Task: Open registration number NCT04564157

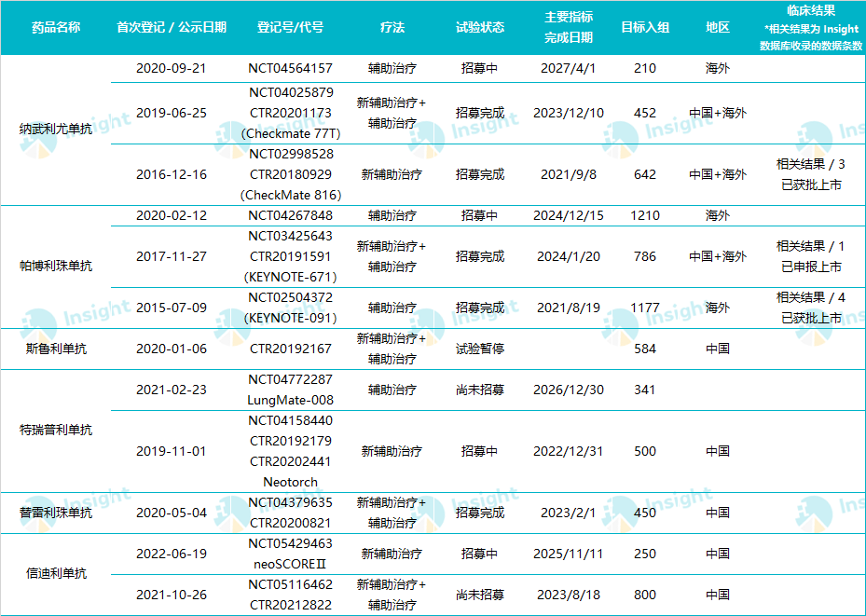Action: (290, 69)
